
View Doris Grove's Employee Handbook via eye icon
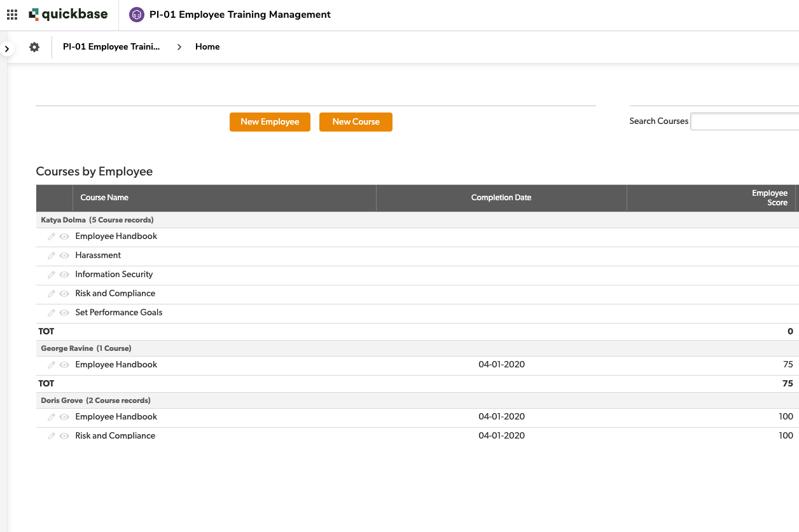[64, 416]
